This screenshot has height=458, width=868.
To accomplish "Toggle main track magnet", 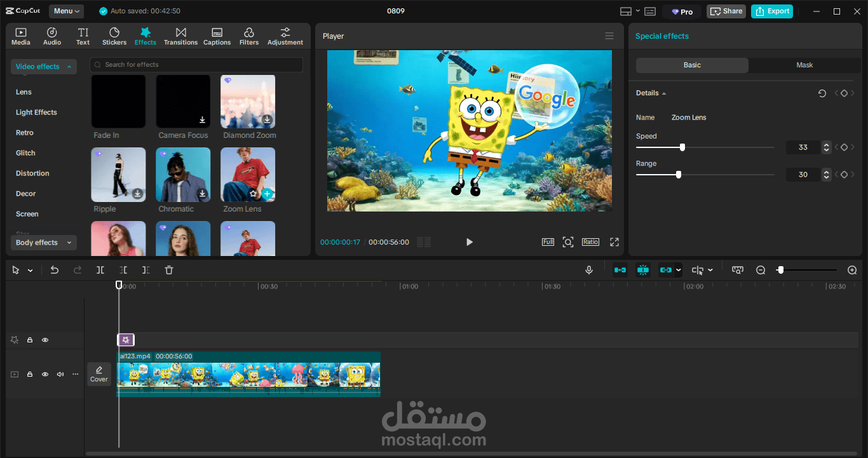I will [x=620, y=270].
